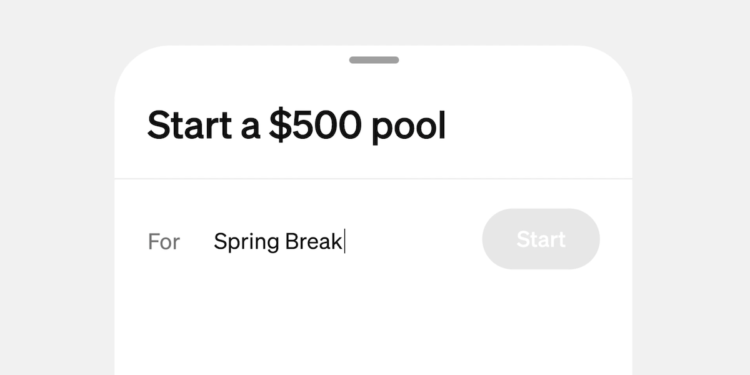Focus the Spring Break pool name field

tap(342, 241)
